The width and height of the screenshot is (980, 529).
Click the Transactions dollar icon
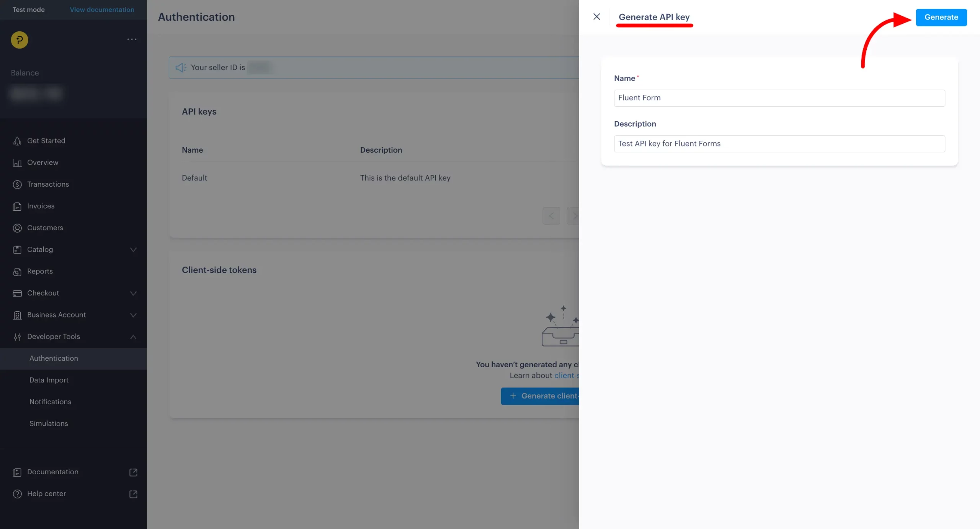click(x=17, y=184)
